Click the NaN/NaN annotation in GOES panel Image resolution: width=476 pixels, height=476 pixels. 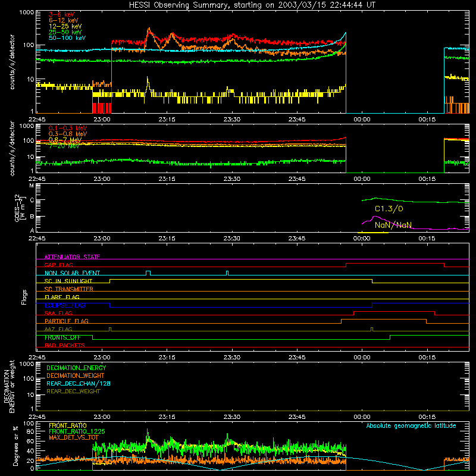(393, 225)
